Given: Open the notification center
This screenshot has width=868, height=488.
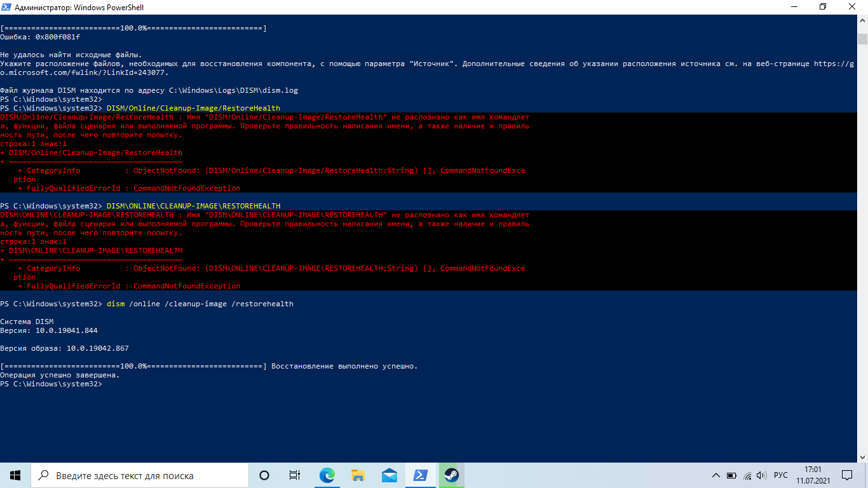Looking at the screenshot, I should (x=847, y=475).
